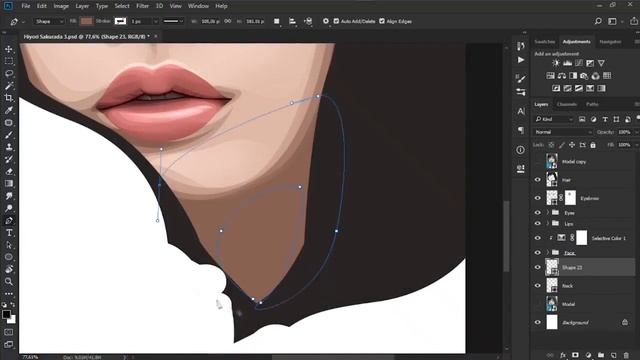Image resolution: width=640 pixels, height=360 pixels.
Task: Add a Color Balance adjustment
Action: 562,76
